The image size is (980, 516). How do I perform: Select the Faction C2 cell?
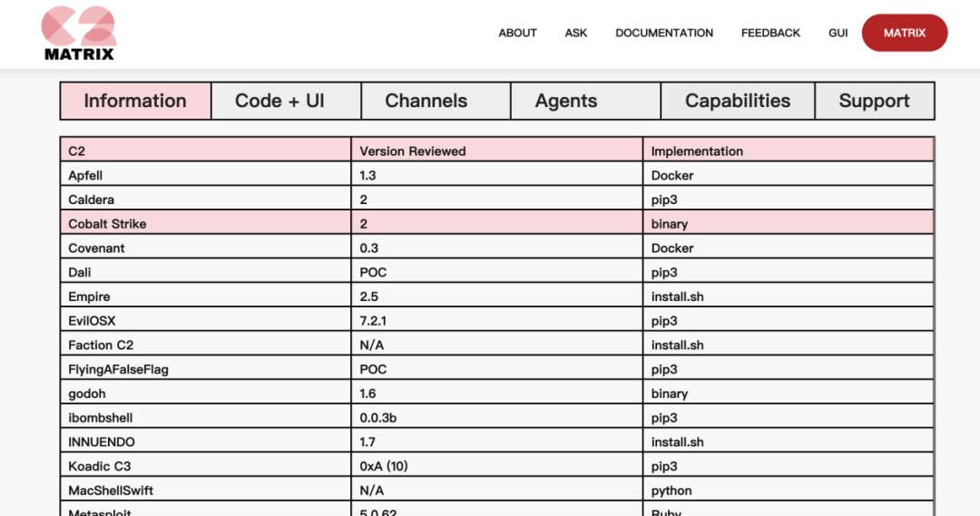click(206, 345)
